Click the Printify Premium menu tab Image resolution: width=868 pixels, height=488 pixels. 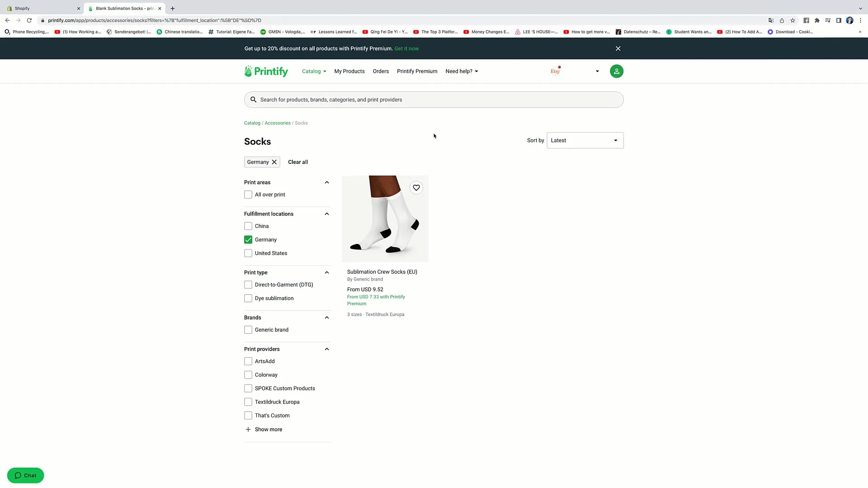click(x=417, y=71)
